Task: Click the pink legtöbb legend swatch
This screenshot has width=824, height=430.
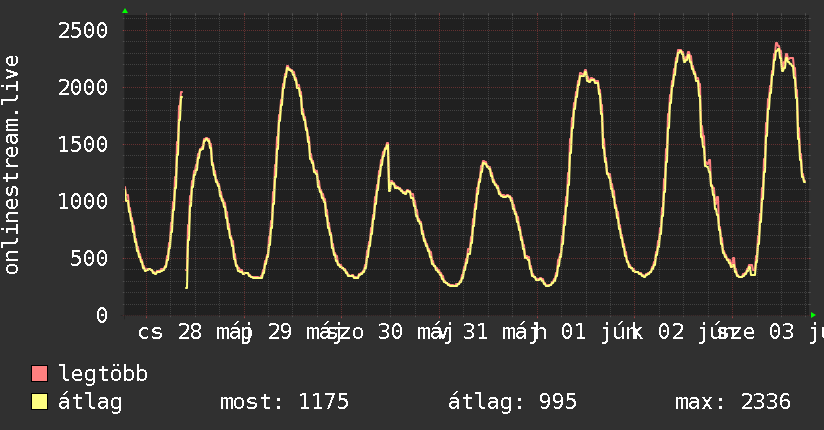Action: pos(39,374)
